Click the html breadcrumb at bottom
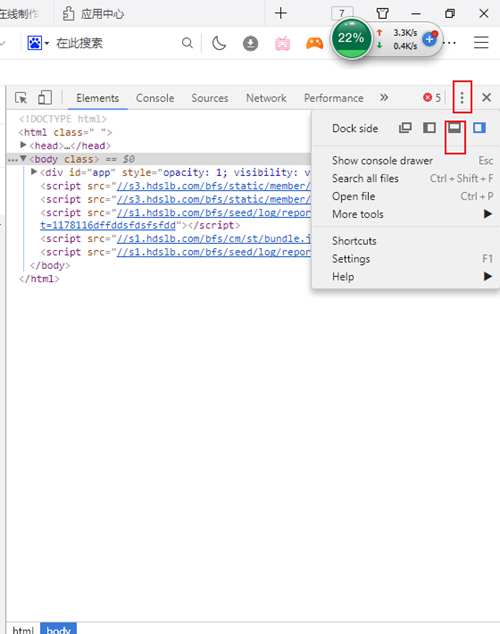 click(23, 630)
